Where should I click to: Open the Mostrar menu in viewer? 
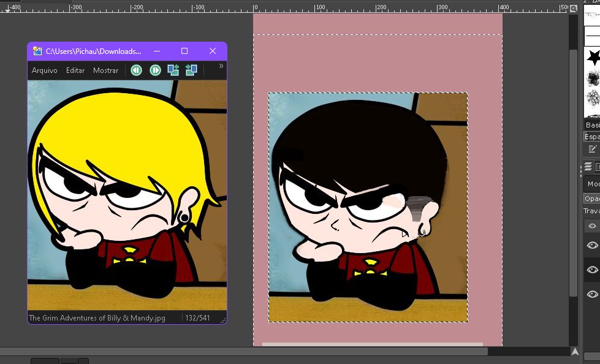[105, 70]
